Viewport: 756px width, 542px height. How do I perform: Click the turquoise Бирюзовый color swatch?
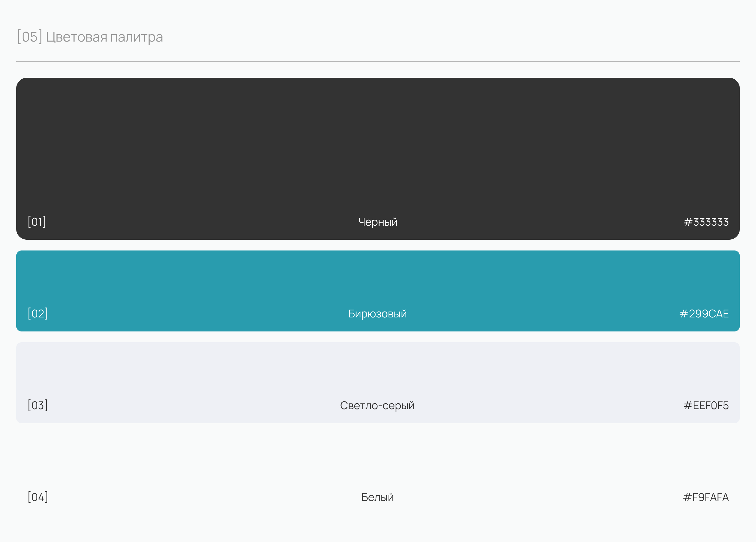pyautogui.click(x=378, y=280)
